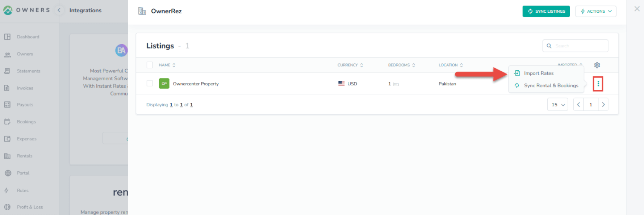Viewport: 644px width, 215px height.
Task: Open the three-dot row actions menu
Action: pos(598,84)
